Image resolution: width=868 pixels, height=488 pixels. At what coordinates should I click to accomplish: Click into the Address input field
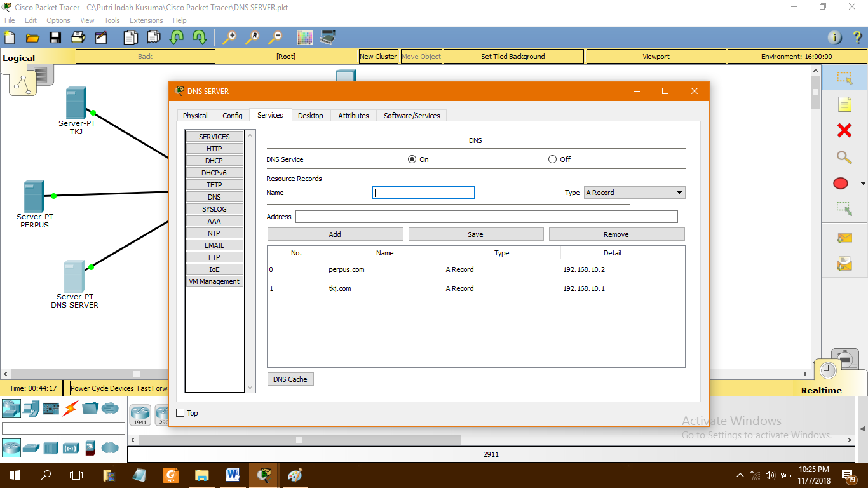487,217
